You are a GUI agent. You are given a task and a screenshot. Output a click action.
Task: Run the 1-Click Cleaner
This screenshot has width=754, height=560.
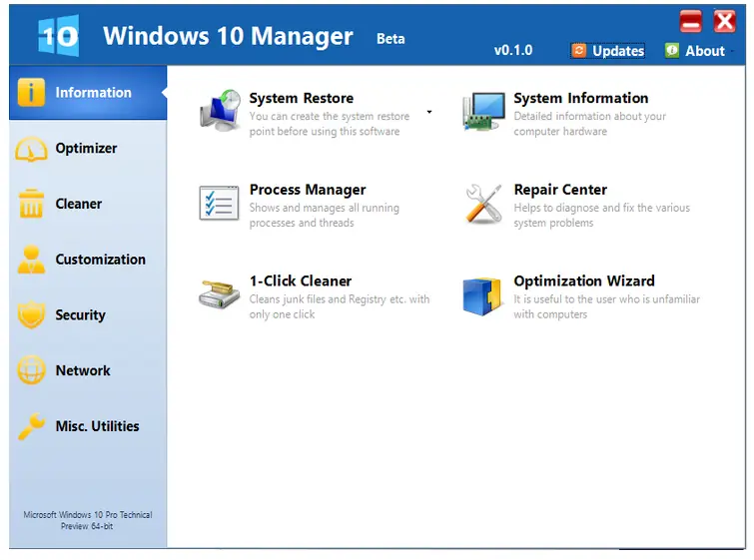point(300,280)
